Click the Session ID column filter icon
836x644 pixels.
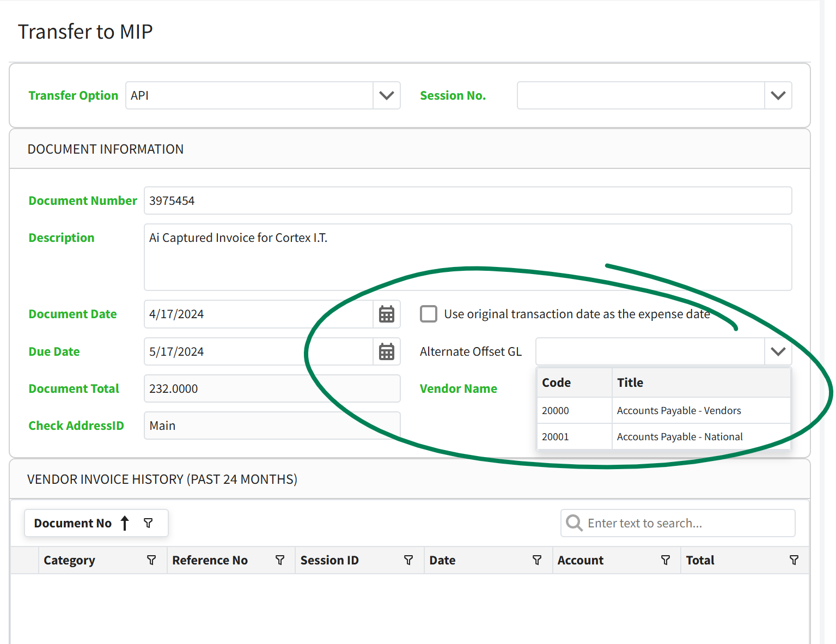(x=408, y=560)
